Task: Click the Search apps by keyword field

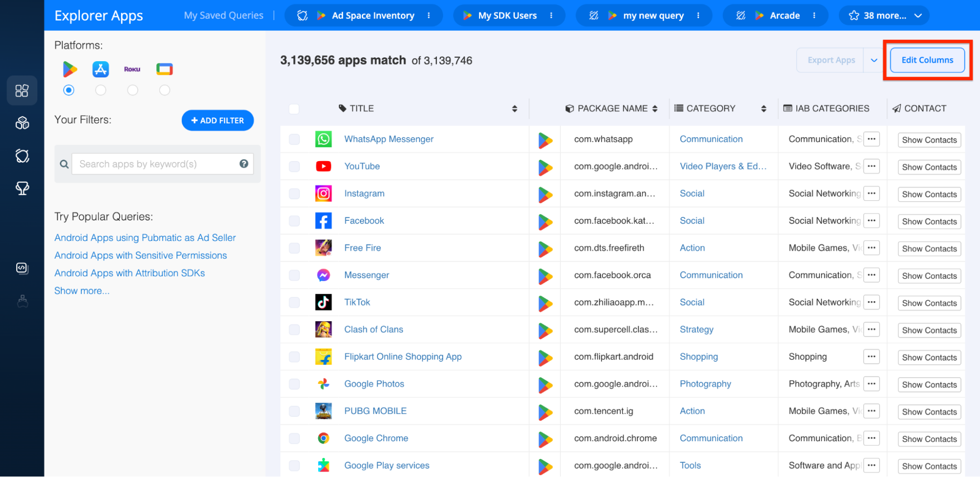Action: 162,164
